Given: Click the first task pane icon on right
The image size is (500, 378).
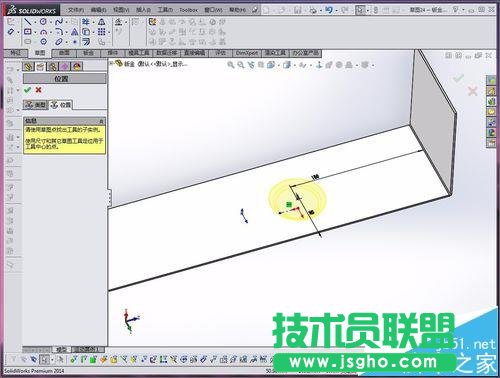Looking at the screenshot, I should tap(491, 80).
